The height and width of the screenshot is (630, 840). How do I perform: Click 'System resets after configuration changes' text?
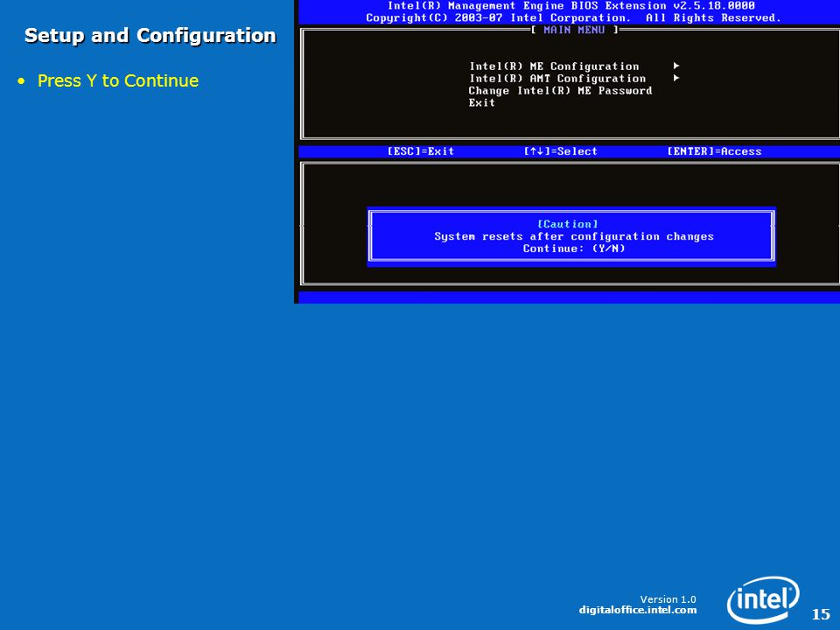[574, 236]
